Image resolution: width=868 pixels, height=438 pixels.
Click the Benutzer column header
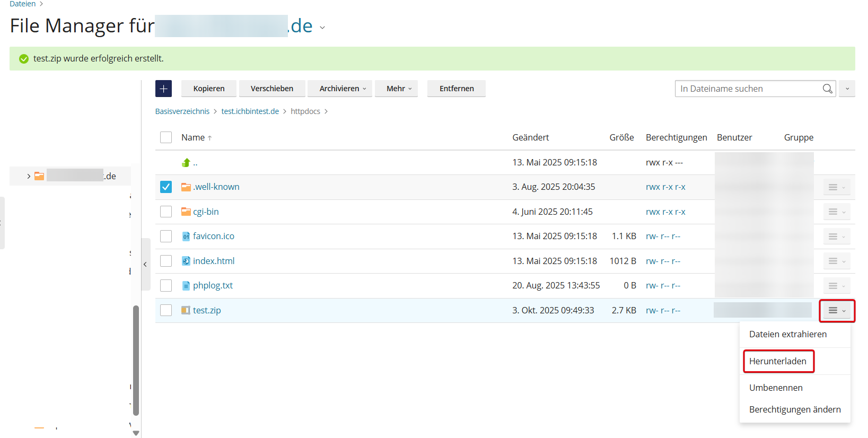pos(734,137)
